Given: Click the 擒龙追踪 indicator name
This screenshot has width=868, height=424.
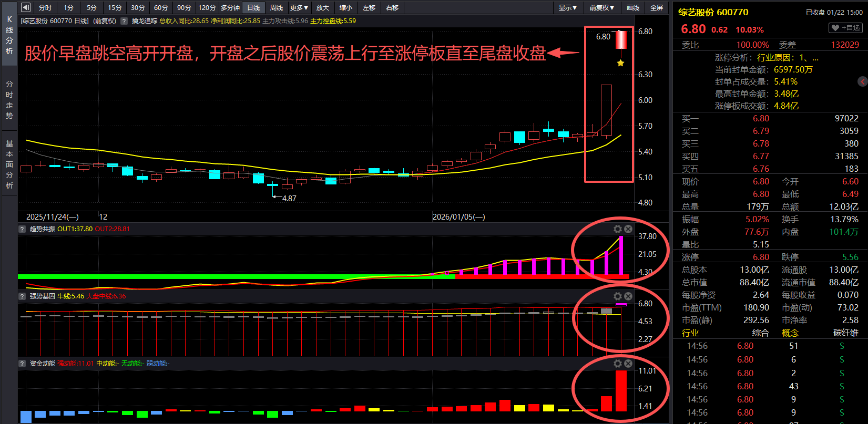Looking at the screenshot, I should pos(145,21).
